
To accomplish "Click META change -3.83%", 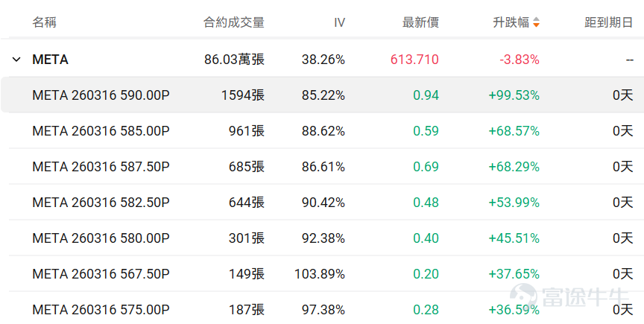I will pyautogui.click(x=519, y=60).
